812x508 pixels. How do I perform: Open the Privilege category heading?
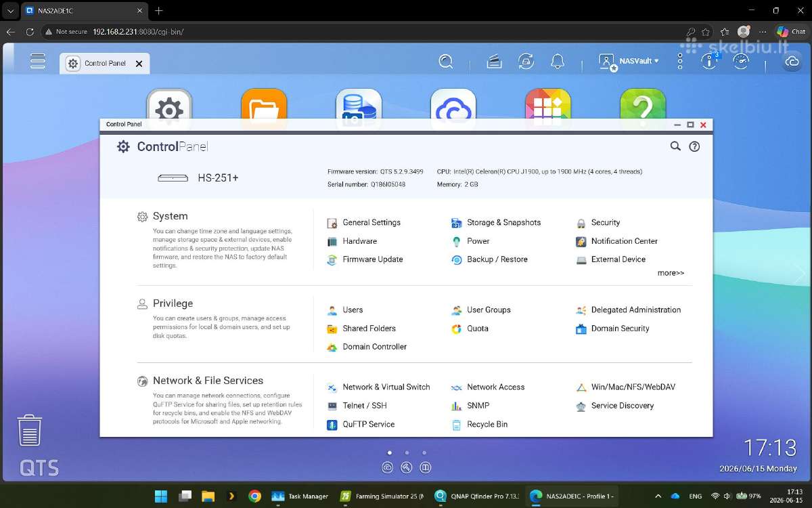tap(173, 303)
